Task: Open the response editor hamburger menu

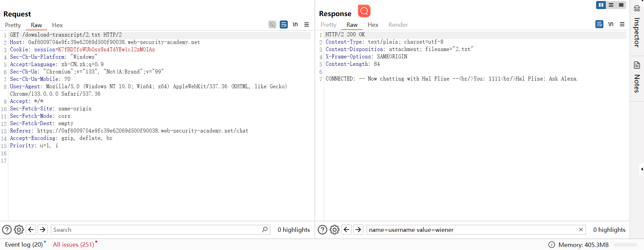Action: (622, 24)
